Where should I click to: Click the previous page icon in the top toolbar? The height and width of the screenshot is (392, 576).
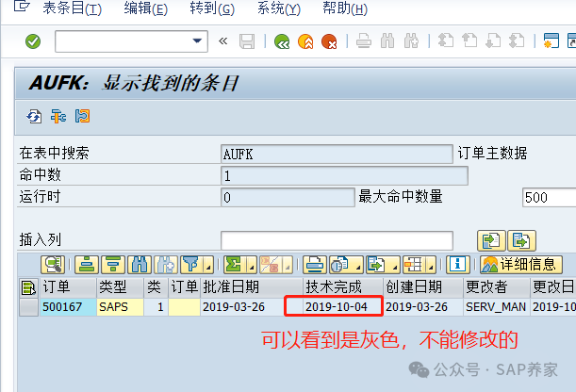tap(469, 41)
